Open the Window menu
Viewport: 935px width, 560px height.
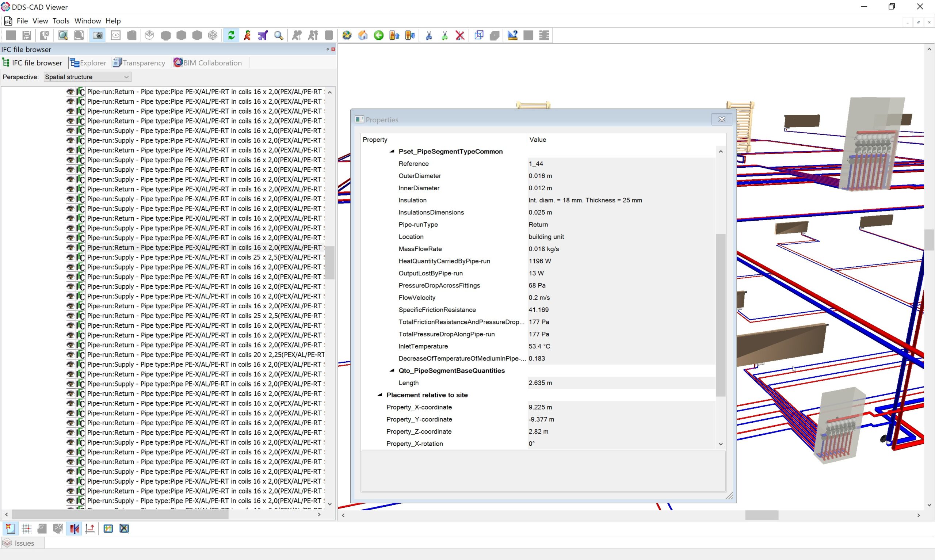click(x=88, y=21)
